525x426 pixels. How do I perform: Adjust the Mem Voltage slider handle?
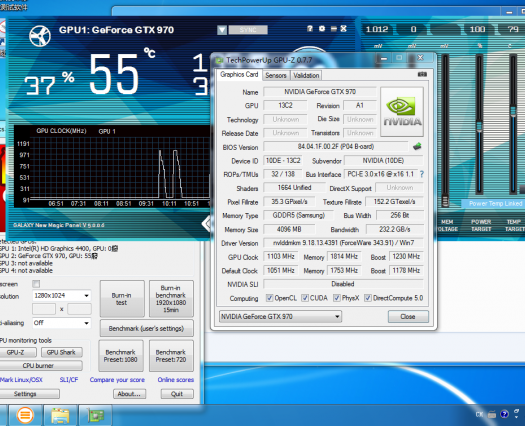point(445,201)
